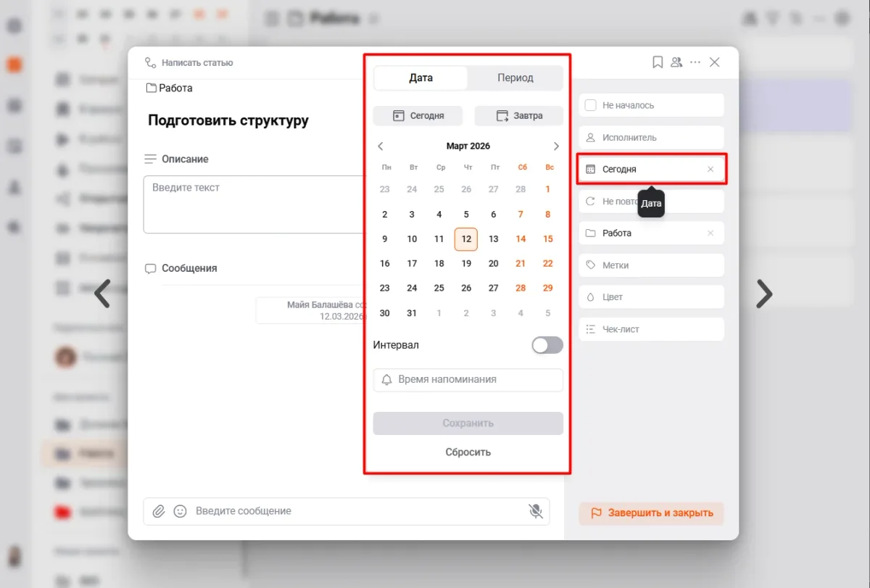The width and height of the screenshot is (870, 588).
Task: Go to the next month with right chevron
Action: (x=556, y=146)
